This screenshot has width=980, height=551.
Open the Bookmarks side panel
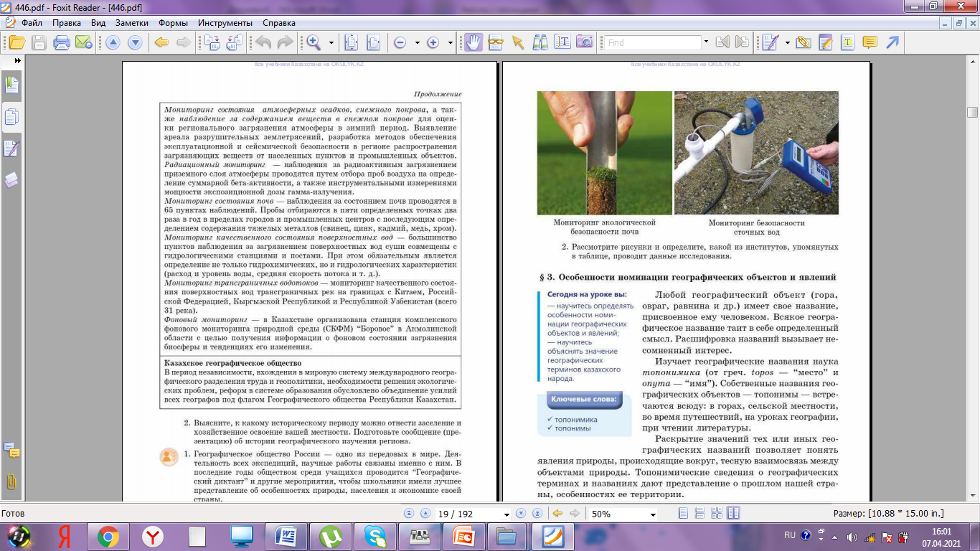point(11,85)
